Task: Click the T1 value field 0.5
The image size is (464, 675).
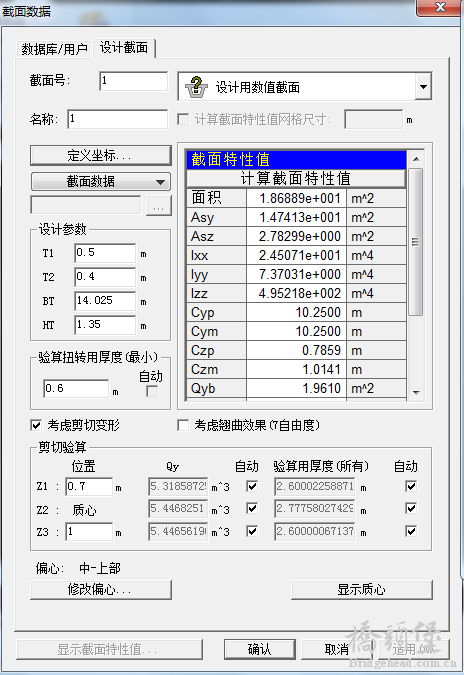Action: [105, 253]
